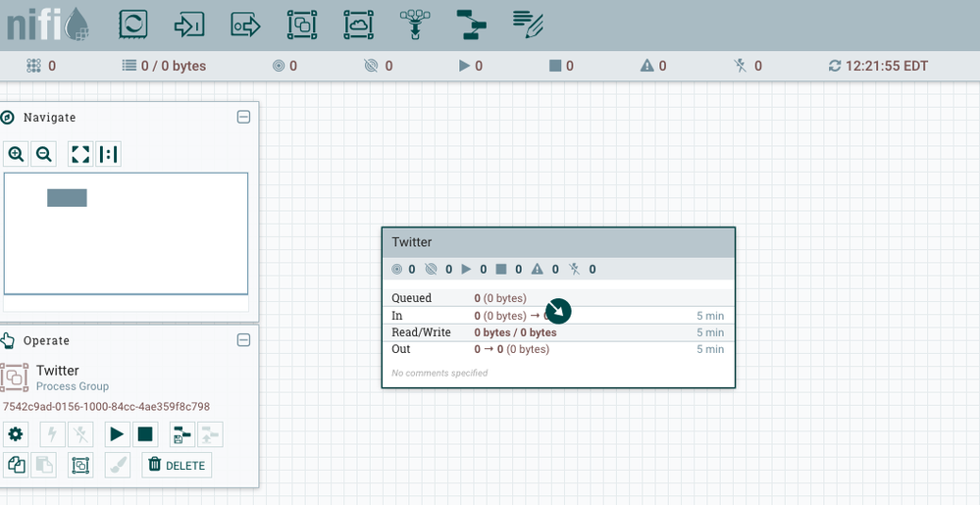Click the Funnel icon in the toolbar
The height and width of the screenshot is (505, 980).
416,25
